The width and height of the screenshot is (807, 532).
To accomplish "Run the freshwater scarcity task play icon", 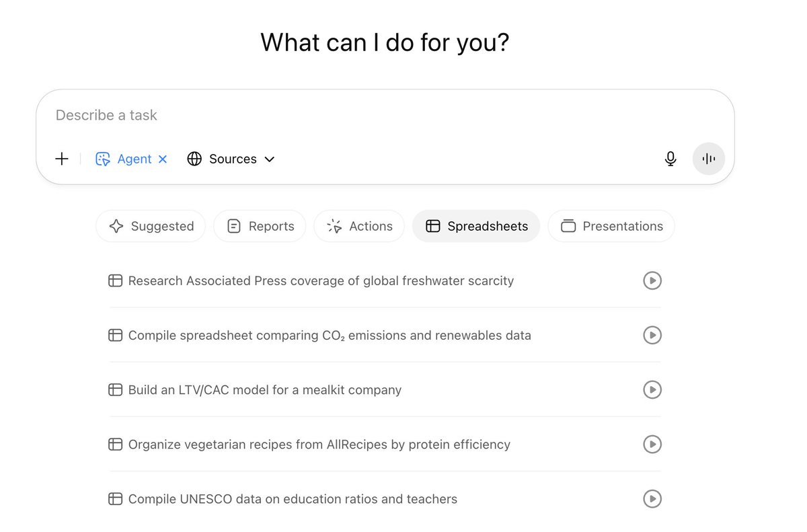I will [652, 280].
